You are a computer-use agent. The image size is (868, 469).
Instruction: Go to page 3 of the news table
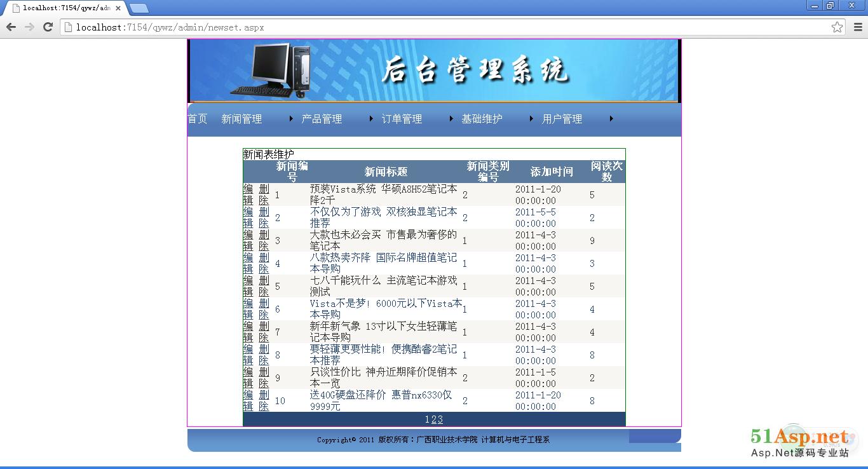pyautogui.click(x=440, y=419)
